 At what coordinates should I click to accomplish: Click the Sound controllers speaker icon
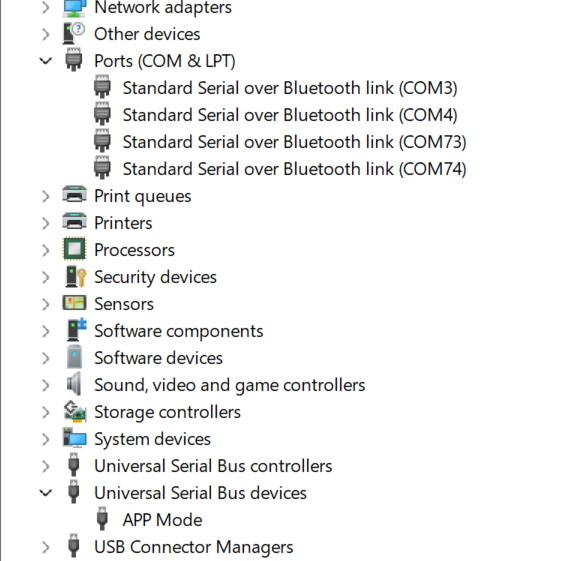pos(74,384)
